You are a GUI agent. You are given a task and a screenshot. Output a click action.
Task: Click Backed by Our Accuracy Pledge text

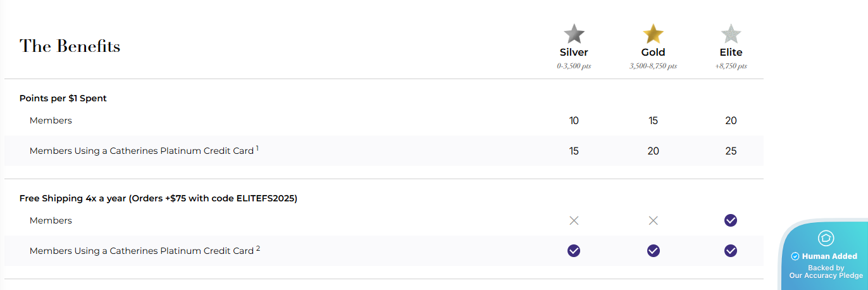point(826,272)
